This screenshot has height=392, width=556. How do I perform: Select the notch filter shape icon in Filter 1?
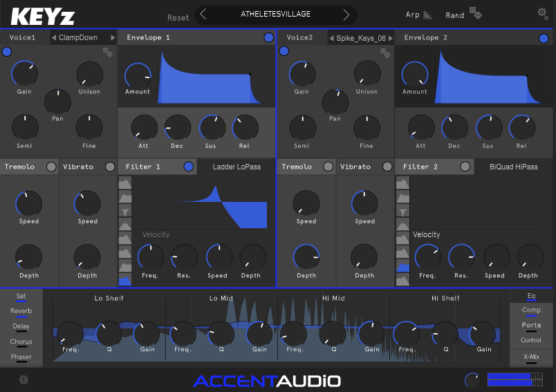[x=125, y=212]
